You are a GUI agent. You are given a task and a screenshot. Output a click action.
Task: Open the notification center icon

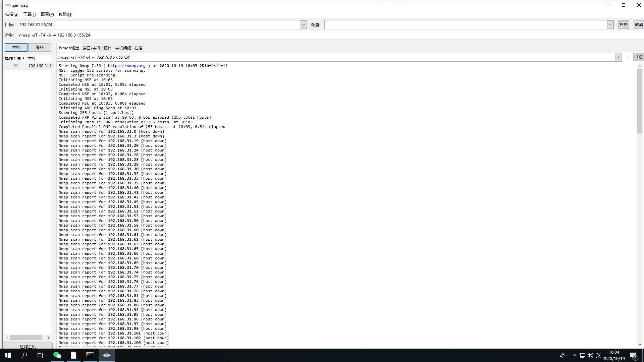[633, 356]
